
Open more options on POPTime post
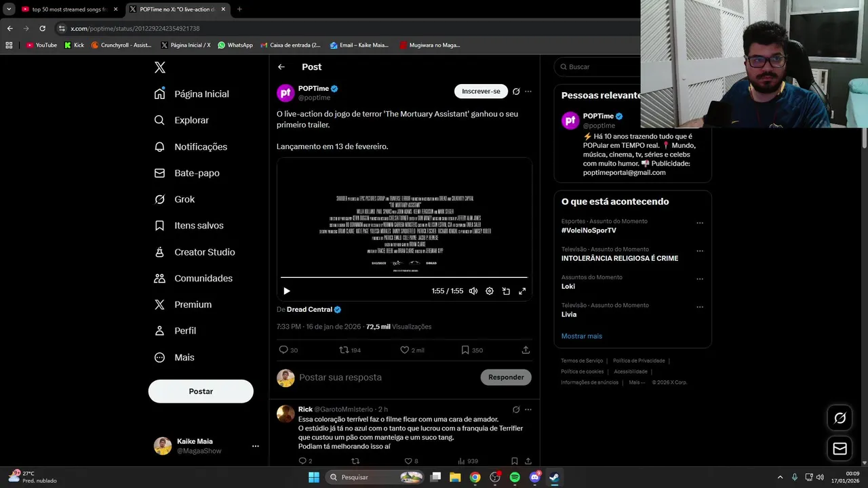point(528,91)
